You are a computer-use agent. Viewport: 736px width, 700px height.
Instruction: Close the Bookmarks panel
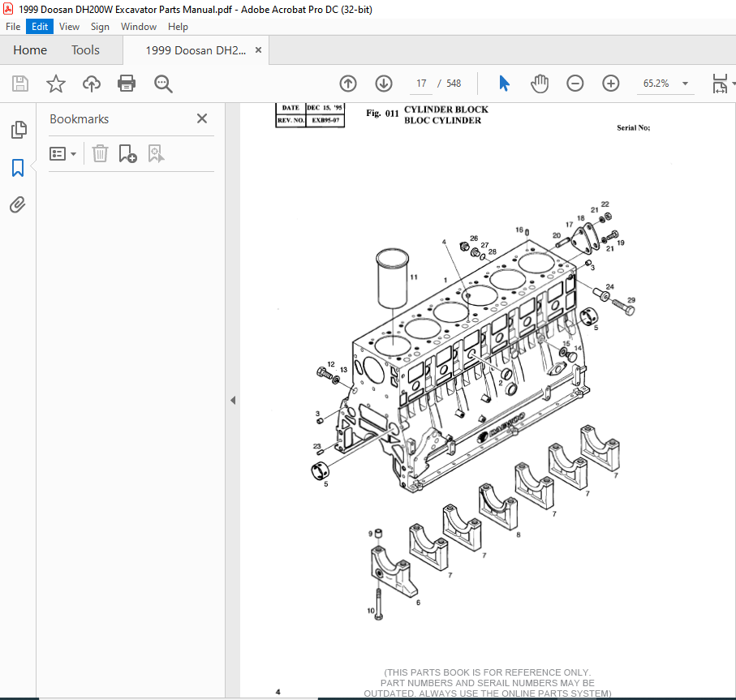(x=202, y=118)
